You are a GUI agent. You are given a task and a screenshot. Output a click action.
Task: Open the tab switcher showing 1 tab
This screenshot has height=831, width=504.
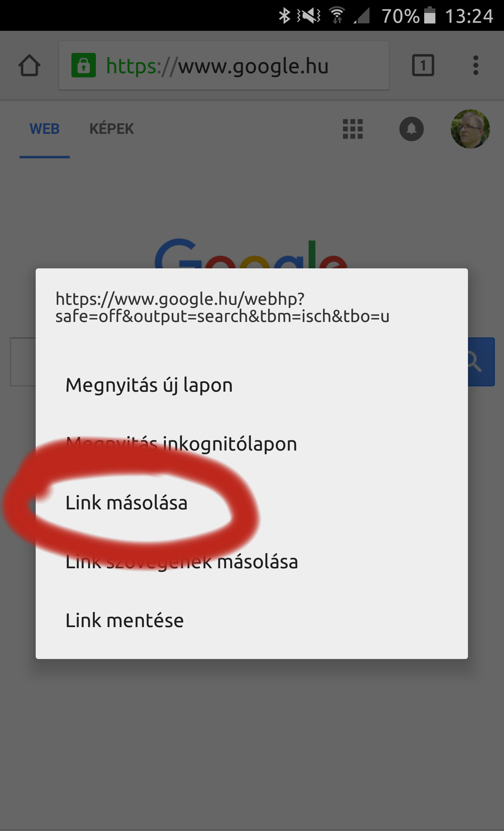click(x=423, y=65)
